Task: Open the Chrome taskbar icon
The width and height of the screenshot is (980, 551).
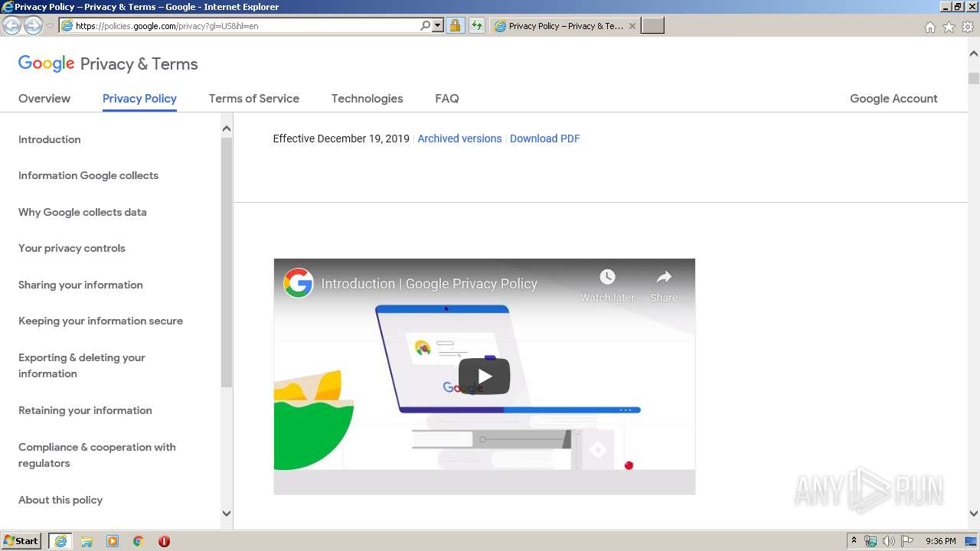Action: point(138,541)
